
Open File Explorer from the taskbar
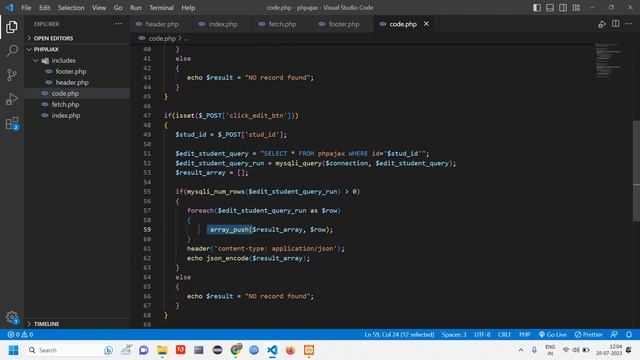[162, 350]
